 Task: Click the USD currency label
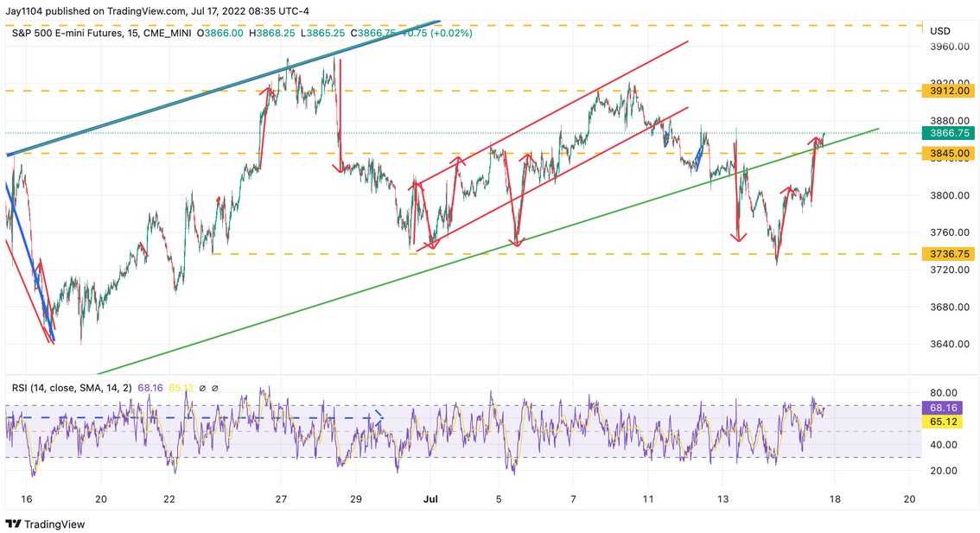940,31
